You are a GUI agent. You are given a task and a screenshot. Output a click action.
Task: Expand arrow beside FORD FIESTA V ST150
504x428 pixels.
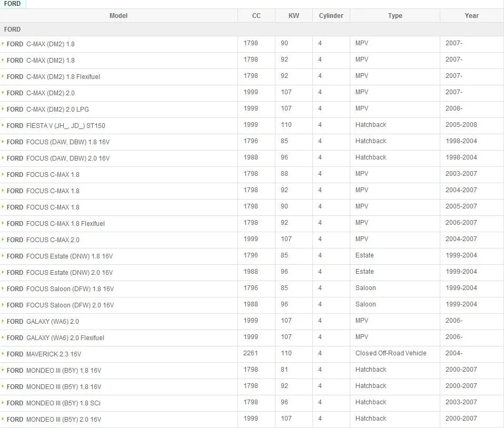tap(3, 125)
